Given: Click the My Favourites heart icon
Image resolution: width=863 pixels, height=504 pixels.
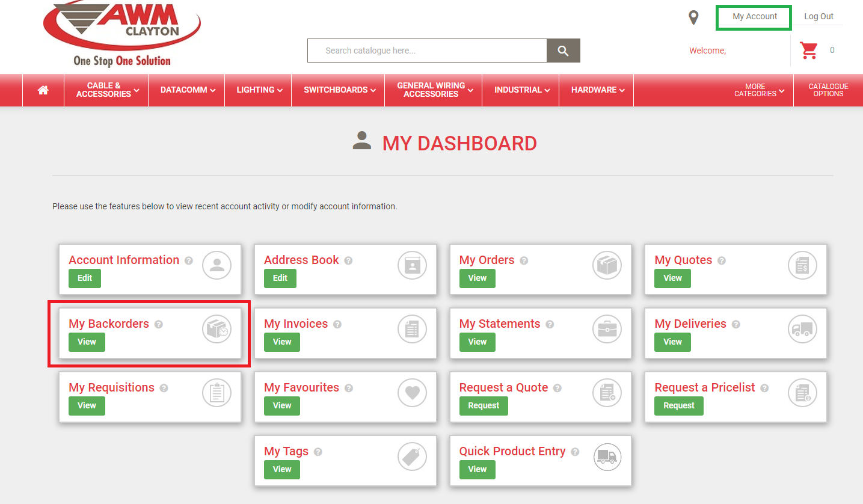Looking at the screenshot, I should point(413,393).
